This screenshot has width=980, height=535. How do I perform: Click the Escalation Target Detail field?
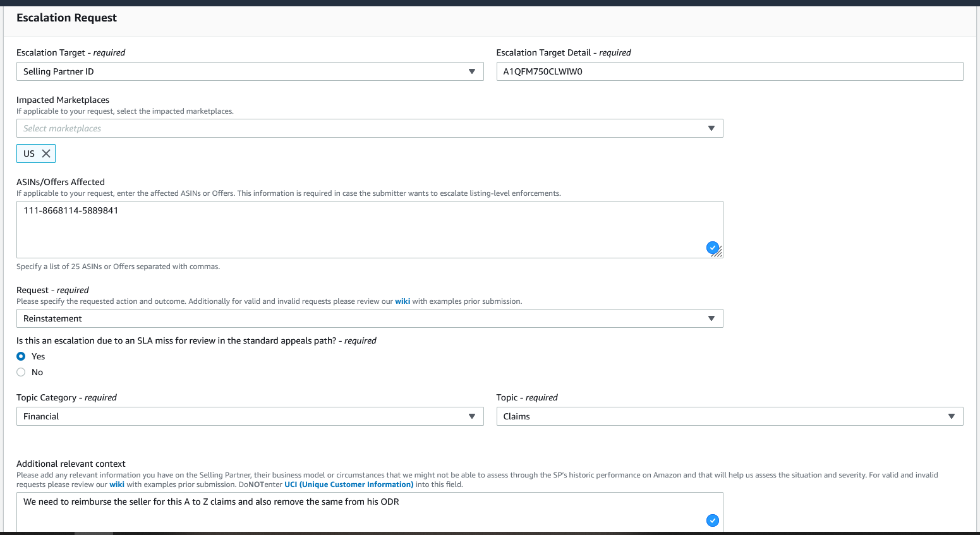tap(729, 71)
